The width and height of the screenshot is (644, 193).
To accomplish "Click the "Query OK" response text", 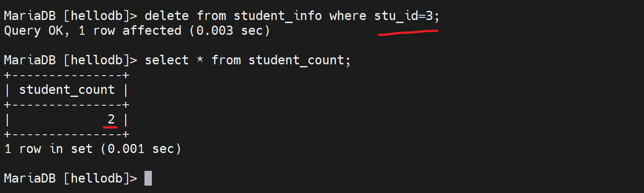I will pyautogui.click(x=34, y=31).
